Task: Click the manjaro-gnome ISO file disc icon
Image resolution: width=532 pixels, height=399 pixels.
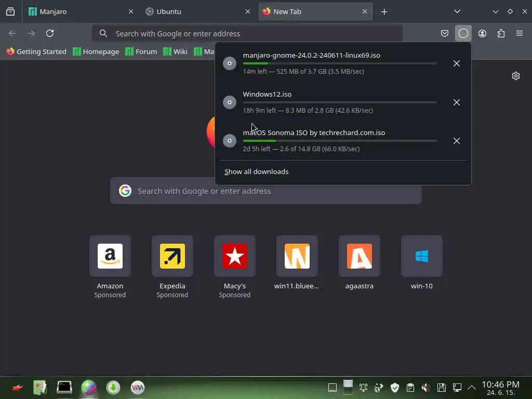Action: tap(229, 63)
